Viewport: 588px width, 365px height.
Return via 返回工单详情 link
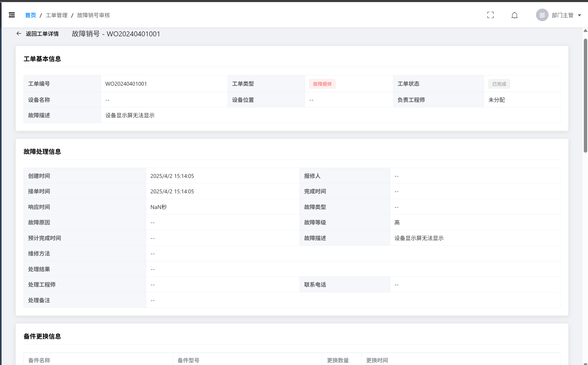(x=42, y=34)
